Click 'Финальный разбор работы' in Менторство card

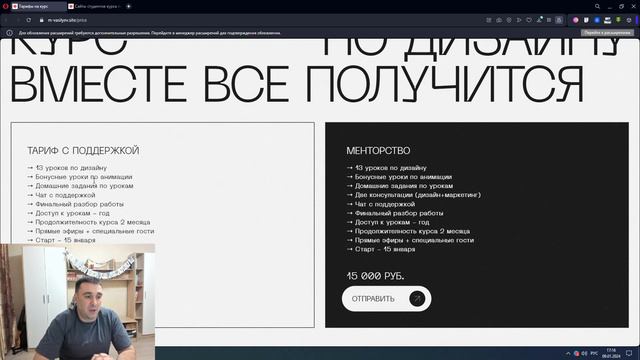pos(395,213)
